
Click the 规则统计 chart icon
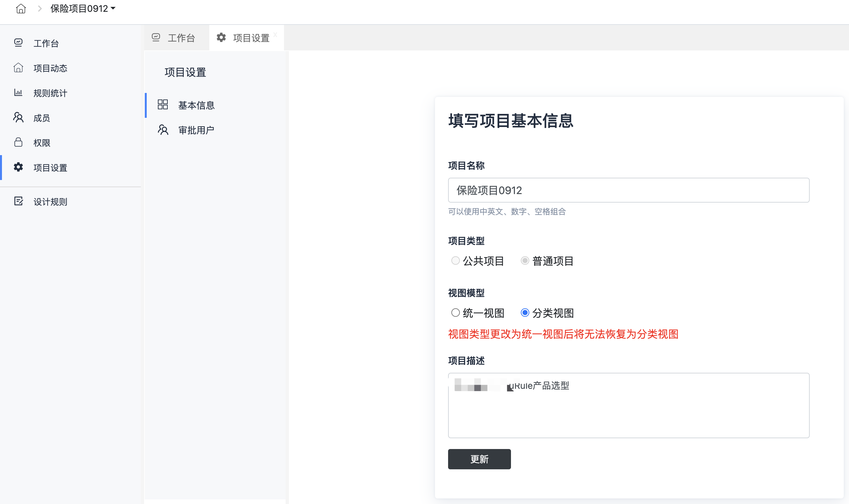(x=18, y=93)
